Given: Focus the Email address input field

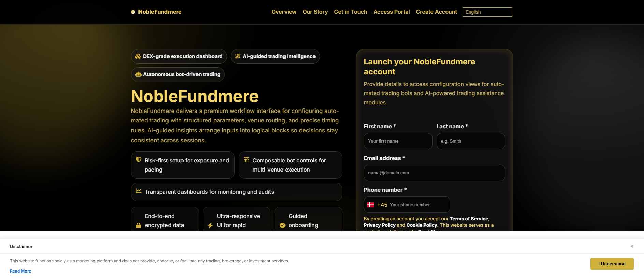Looking at the screenshot, I should pos(434,173).
